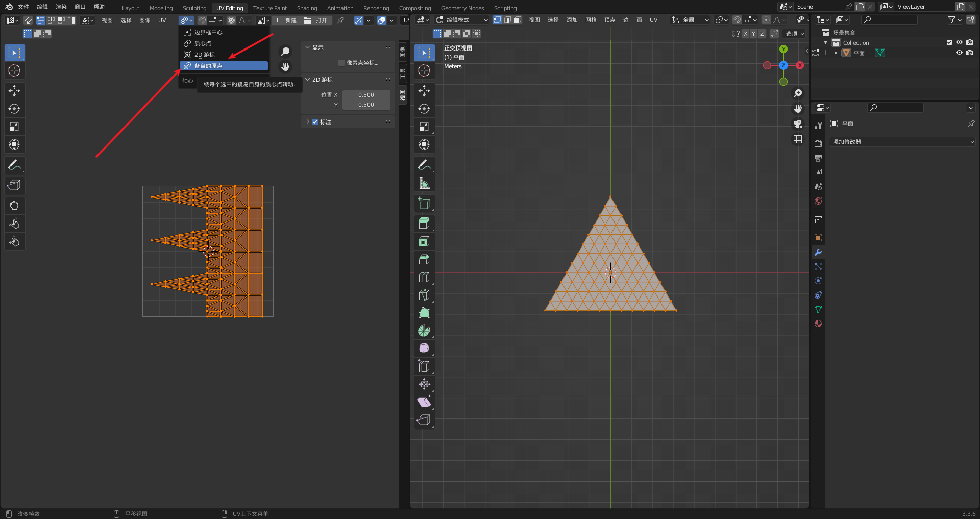Open Modifier properties wrench tab
Image resolution: width=980 pixels, height=519 pixels.
click(818, 252)
